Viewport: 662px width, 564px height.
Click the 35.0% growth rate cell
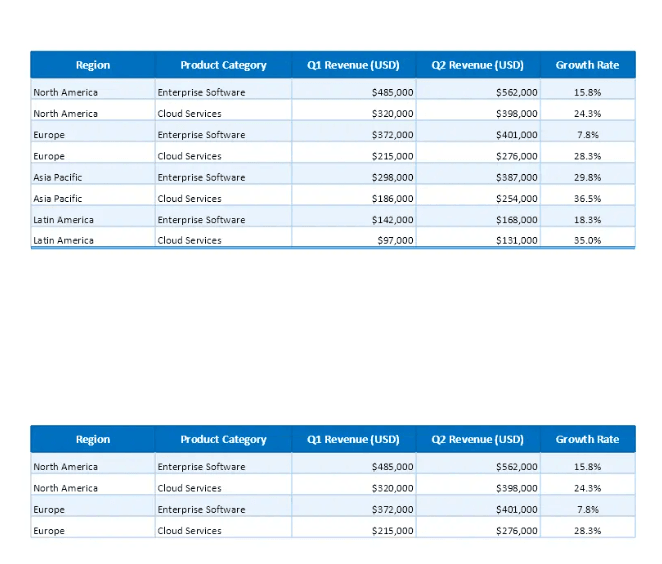[x=588, y=237]
